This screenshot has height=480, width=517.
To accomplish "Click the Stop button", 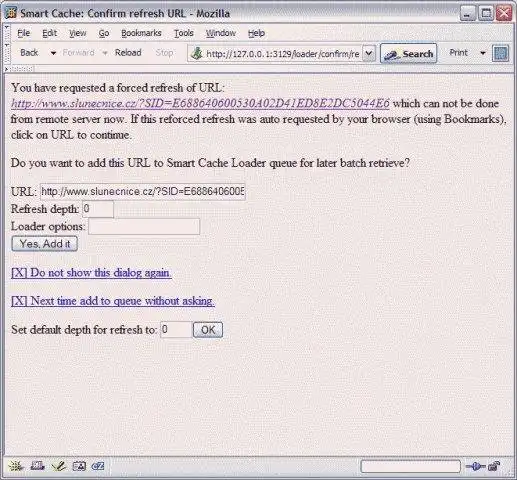I will tap(164, 53).
